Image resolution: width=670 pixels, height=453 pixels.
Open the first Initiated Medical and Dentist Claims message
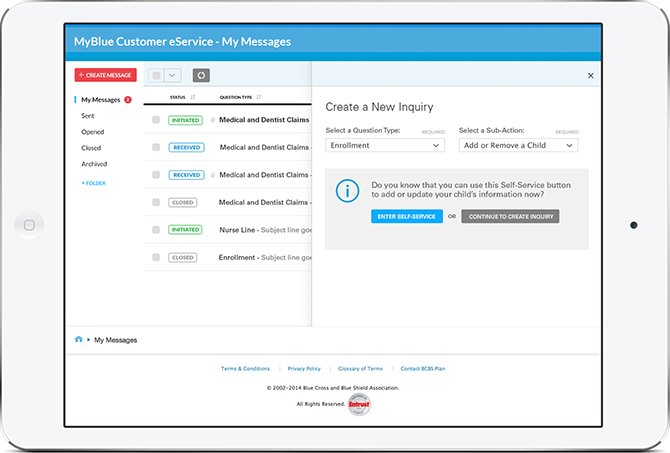coord(264,120)
